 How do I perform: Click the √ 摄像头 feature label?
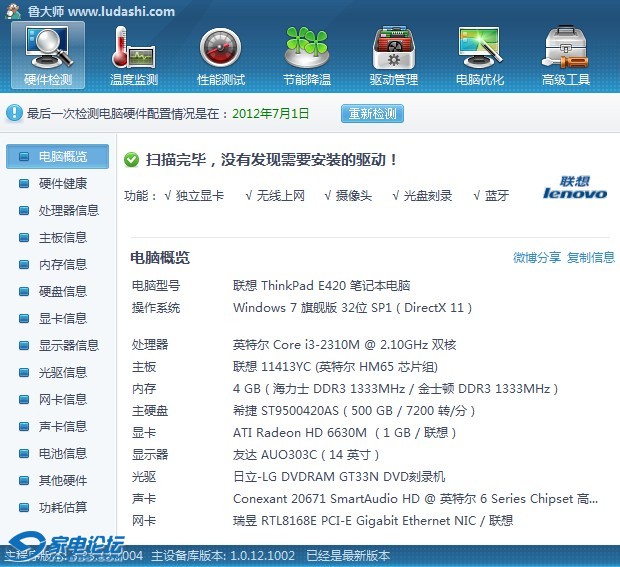click(x=348, y=195)
